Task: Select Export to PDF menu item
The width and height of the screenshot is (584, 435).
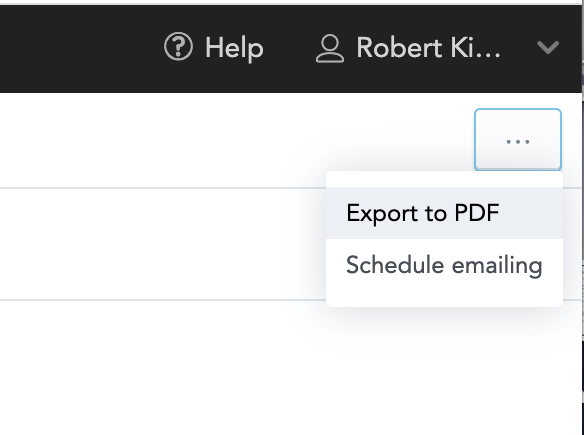Action: pyautogui.click(x=444, y=213)
